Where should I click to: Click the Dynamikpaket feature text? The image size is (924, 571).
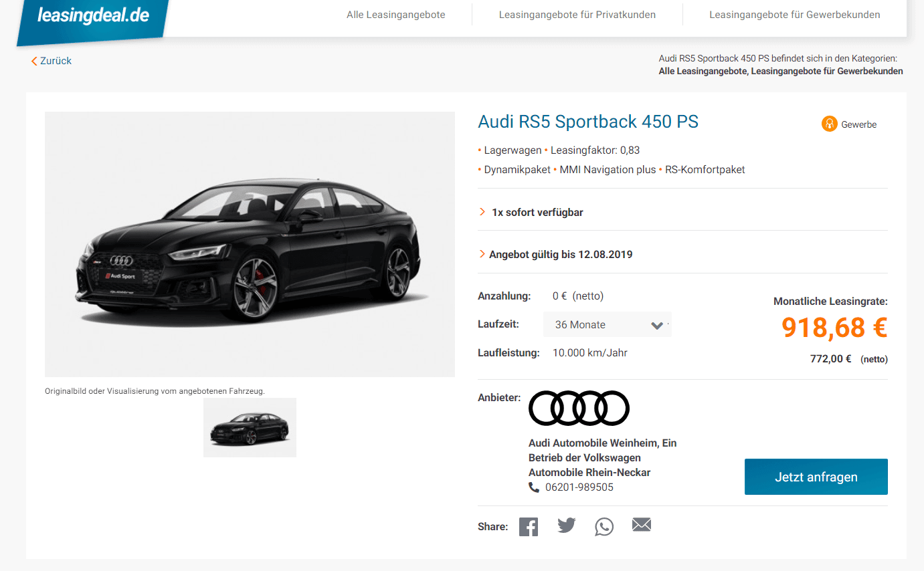[x=517, y=170]
